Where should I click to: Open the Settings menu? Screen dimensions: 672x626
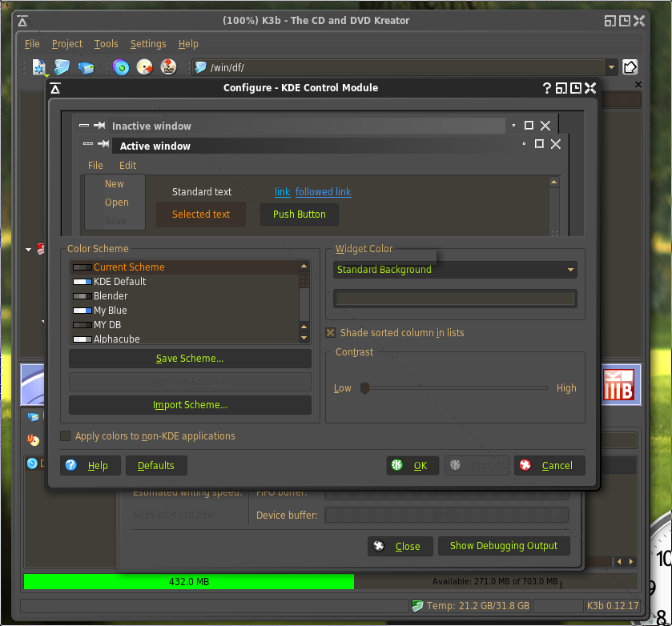[148, 44]
